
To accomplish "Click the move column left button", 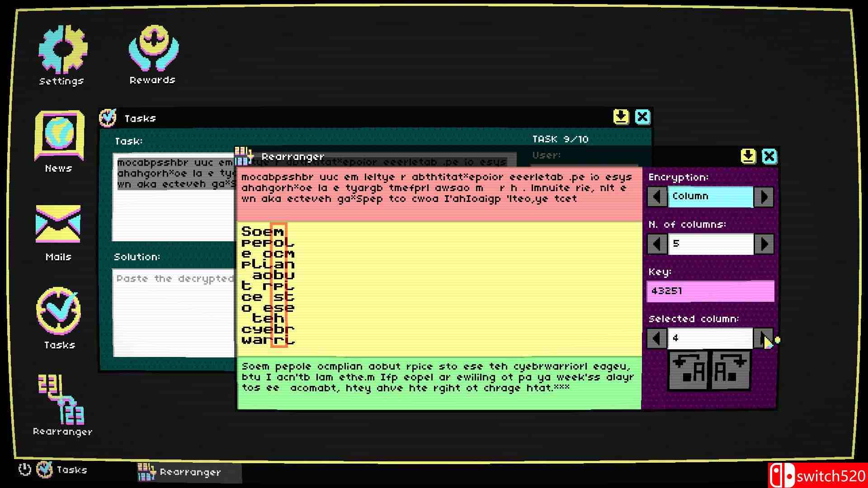I will coord(689,371).
